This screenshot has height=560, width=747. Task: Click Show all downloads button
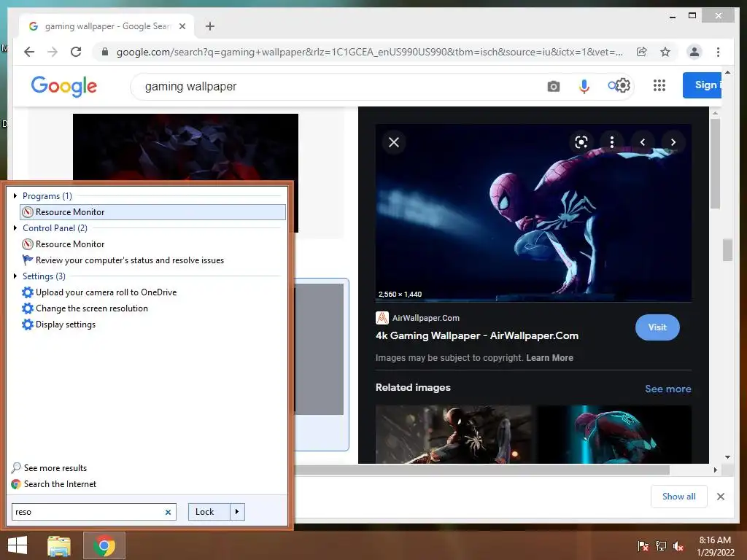coord(679,497)
